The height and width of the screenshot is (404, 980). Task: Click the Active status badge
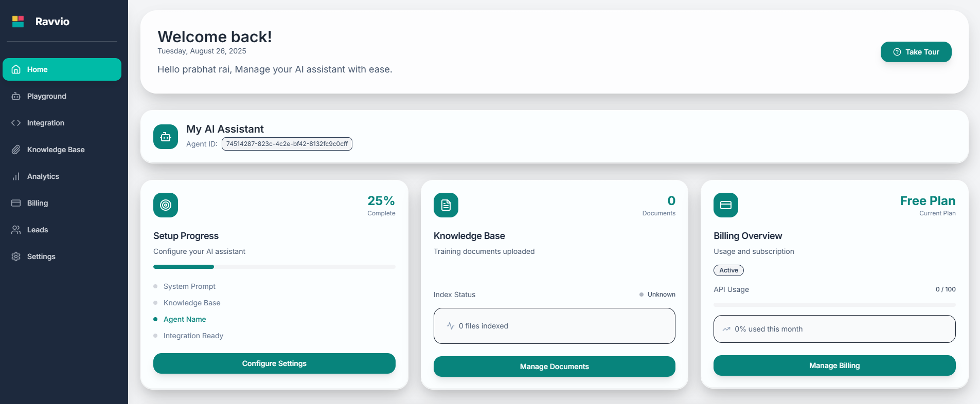(x=728, y=270)
